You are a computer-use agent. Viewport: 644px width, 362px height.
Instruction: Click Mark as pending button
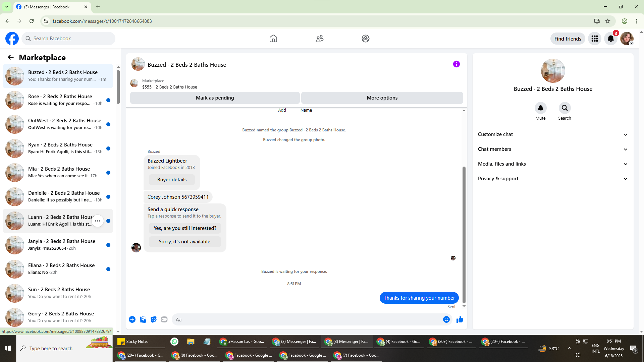click(x=215, y=98)
